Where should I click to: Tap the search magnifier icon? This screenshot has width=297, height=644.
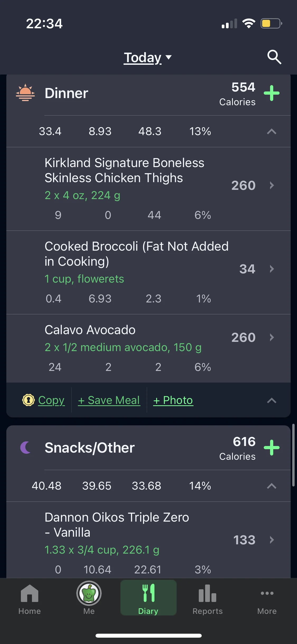274,57
